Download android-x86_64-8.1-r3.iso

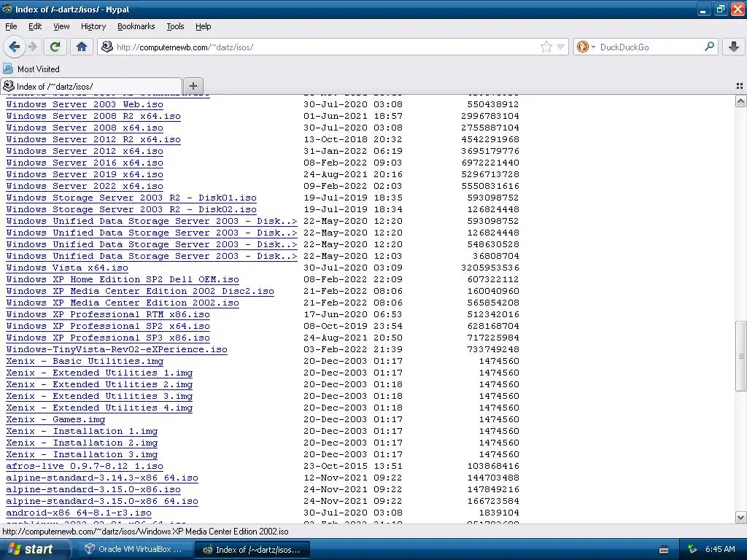(x=79, y=513)
